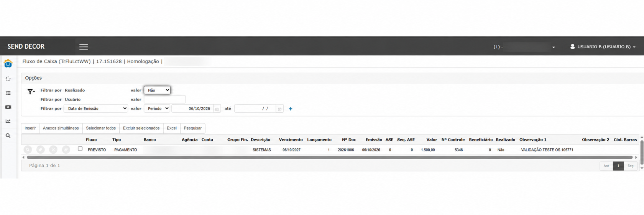Open the Realizado value dropdown showing Não

pos(157,90)
